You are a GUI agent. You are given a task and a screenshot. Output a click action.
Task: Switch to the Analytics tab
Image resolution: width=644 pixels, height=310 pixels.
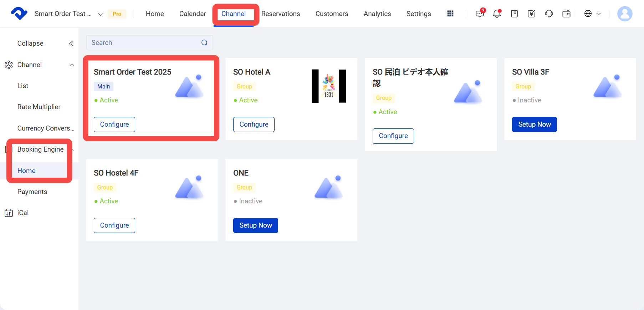(x=377, y=14)
